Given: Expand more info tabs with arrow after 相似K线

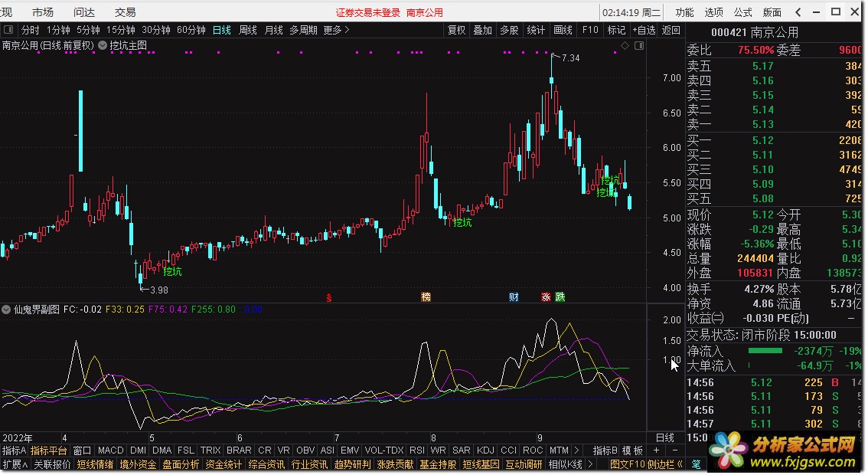Looking at the screenshot, I should 590,464.
